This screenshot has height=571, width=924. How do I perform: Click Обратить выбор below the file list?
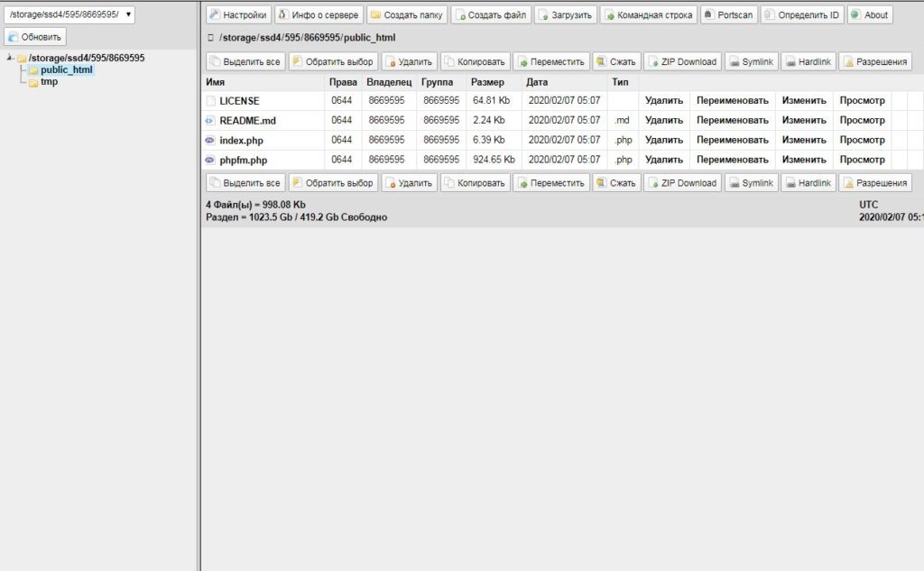pyautogui.click(x=333, y=183)
